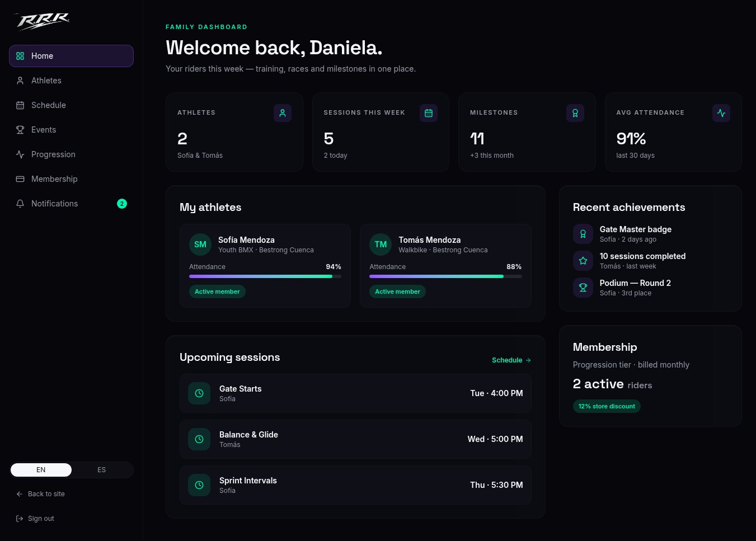
Task: Click the Wed · 5:00 PM session time
Action: point(495,439)
